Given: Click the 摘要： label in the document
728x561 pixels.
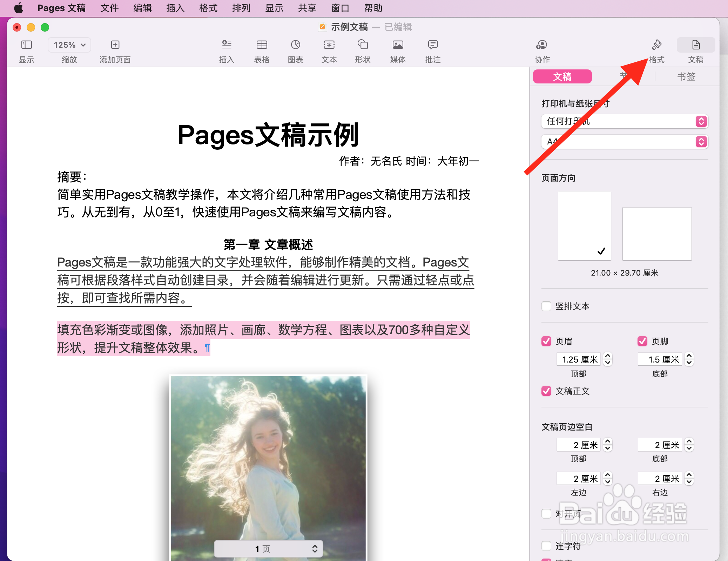Looking at the screenshot, I should coord(72,177).
